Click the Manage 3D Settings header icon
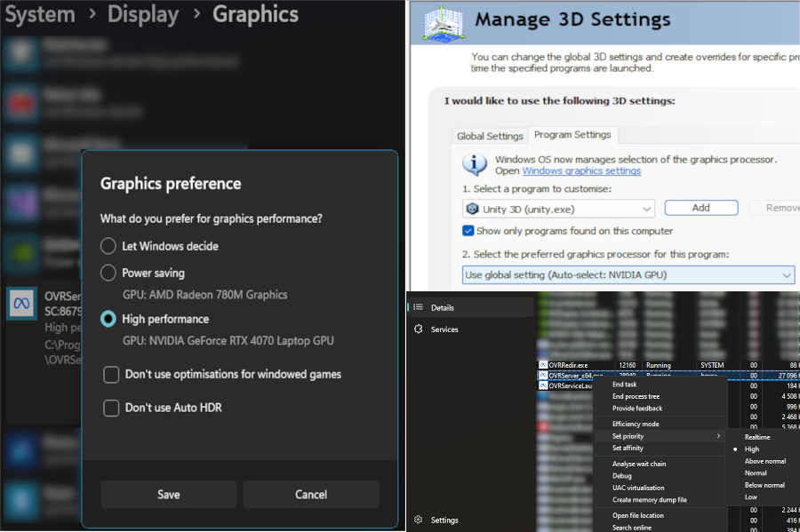 tap(444, 23)
